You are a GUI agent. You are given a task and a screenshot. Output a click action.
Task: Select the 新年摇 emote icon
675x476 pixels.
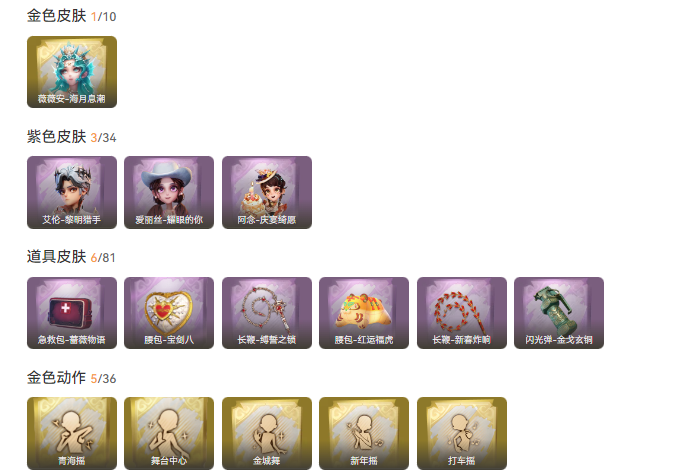click(364, 433)
